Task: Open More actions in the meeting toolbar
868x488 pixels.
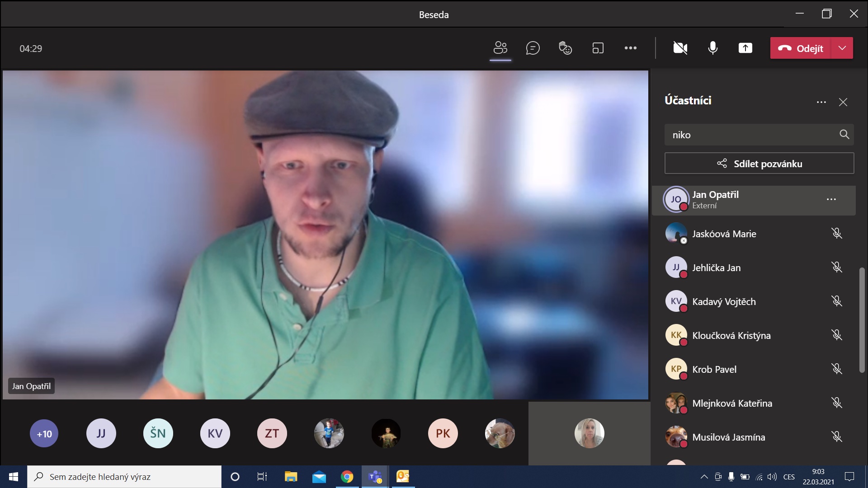Action: 630,48
